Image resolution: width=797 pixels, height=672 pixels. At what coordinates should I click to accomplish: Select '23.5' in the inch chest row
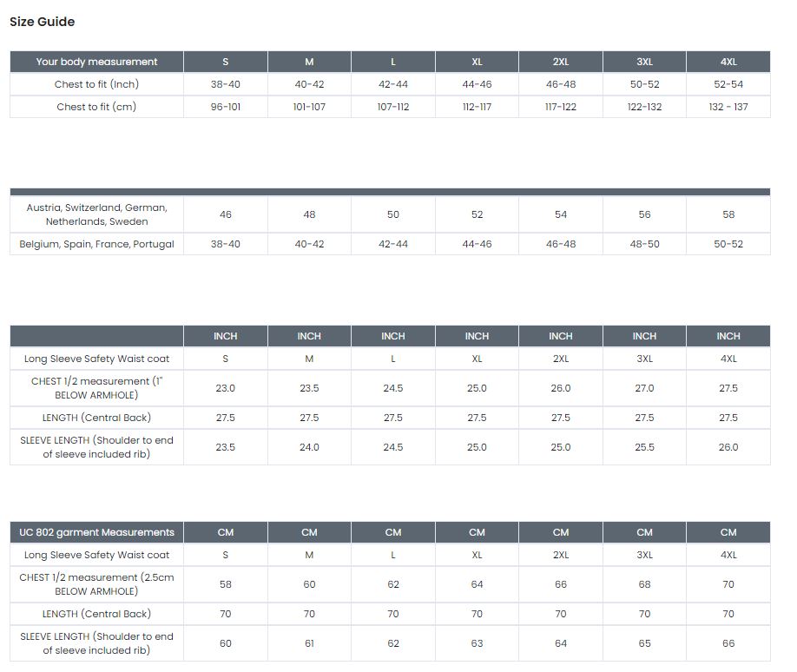(309, 388)
